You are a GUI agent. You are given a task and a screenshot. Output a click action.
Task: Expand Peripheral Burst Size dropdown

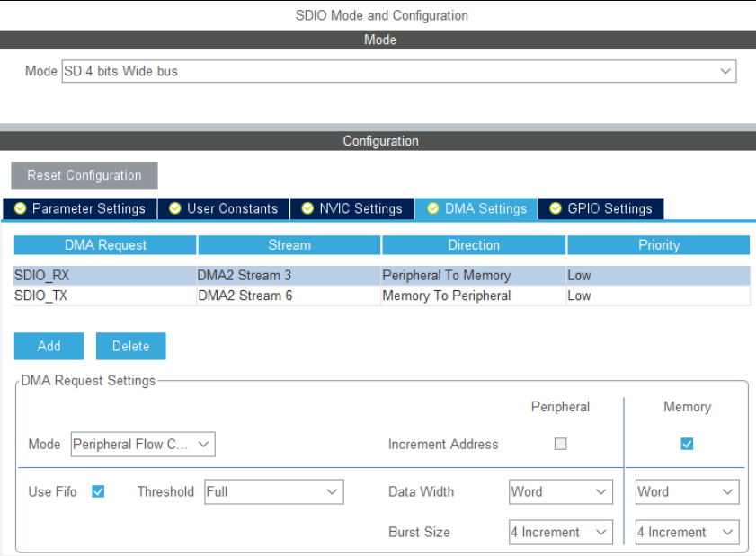(561, 532)
